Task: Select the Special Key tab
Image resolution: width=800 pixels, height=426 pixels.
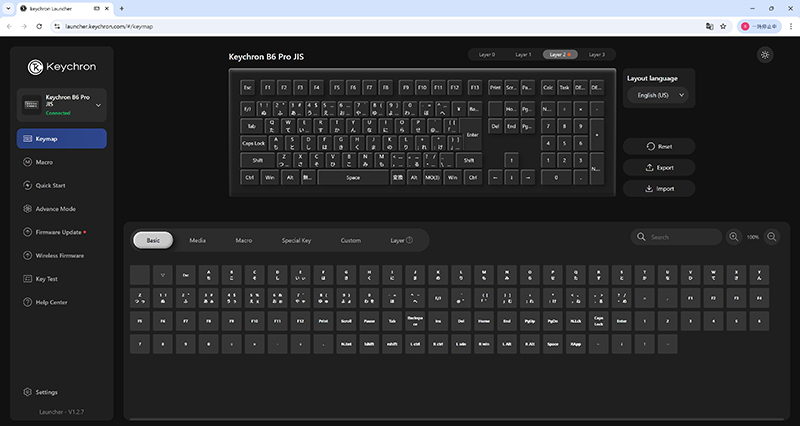Action: (x=296, y=240)
